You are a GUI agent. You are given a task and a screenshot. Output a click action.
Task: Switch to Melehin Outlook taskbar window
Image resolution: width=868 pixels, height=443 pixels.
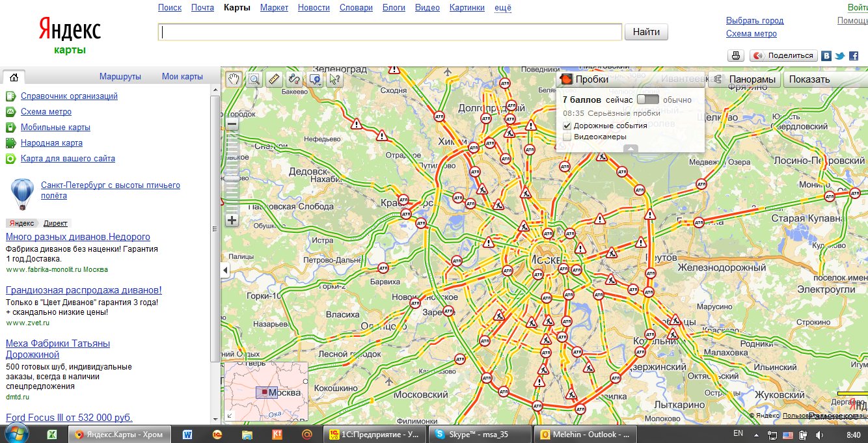(x=585, y=435)
